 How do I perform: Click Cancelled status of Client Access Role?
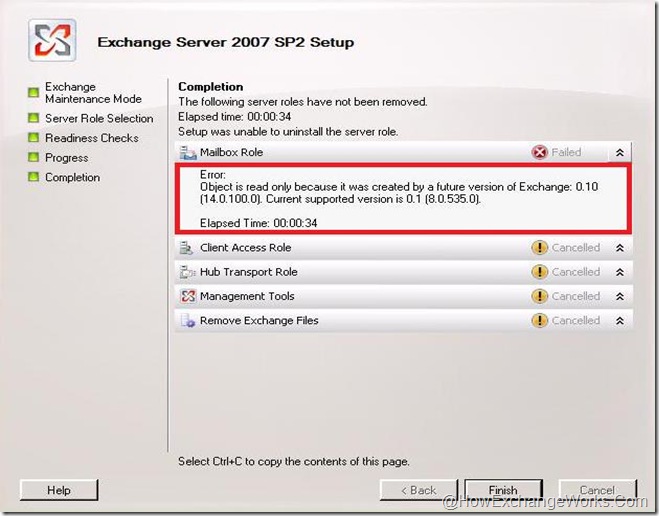576,247
